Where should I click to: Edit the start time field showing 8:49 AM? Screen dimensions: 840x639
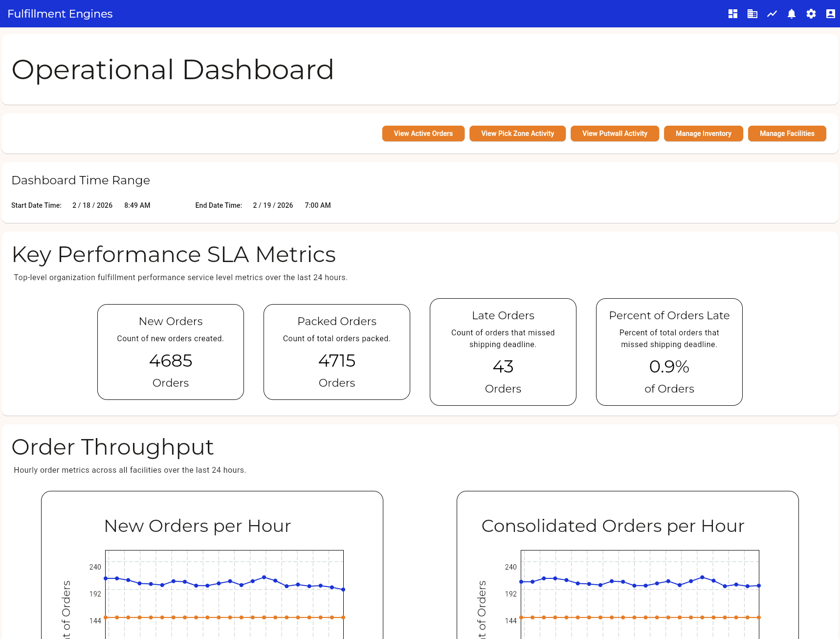coord(137,205)
